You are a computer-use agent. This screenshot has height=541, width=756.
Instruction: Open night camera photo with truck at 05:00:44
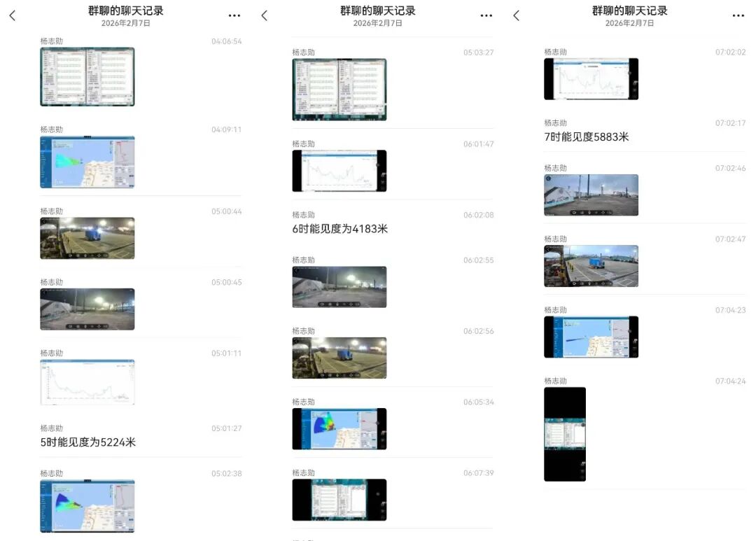[87, 238]
